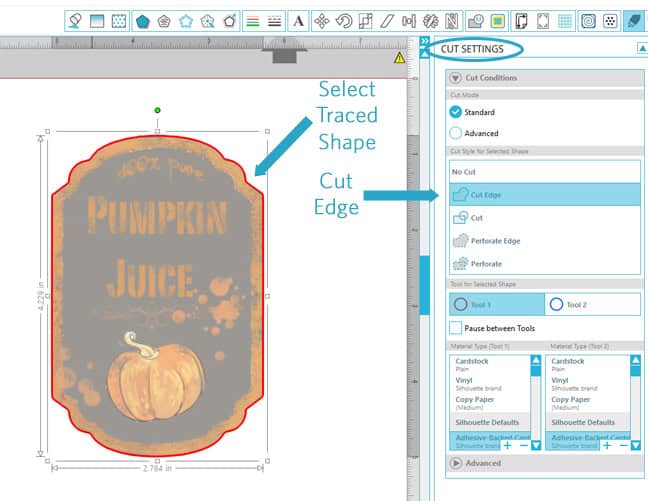Select the Standard cut mode
Viewport: 648px width, 501px height.
[x=456, y=113]
